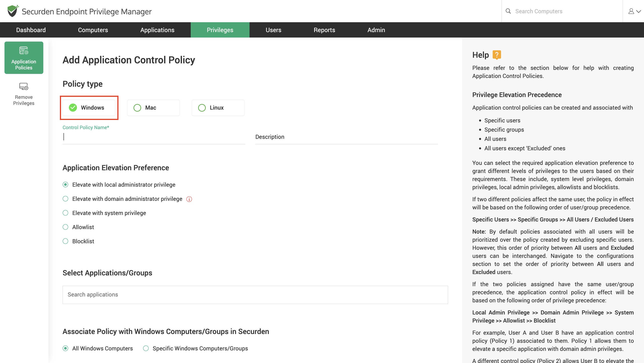The height and width of the screenshot is (363, 644).
Task: Switch to the Applications tab
Action: tap(157, 30)
